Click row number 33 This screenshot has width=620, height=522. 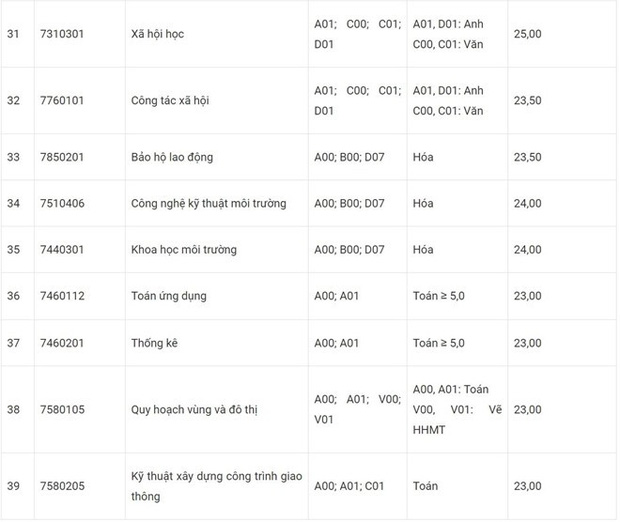coord(14,157)
